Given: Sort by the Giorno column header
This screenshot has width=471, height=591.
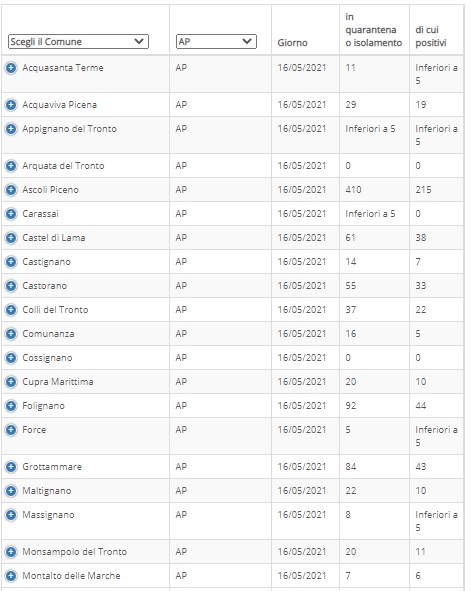Looking at the screenshot, I should (292, 43).
